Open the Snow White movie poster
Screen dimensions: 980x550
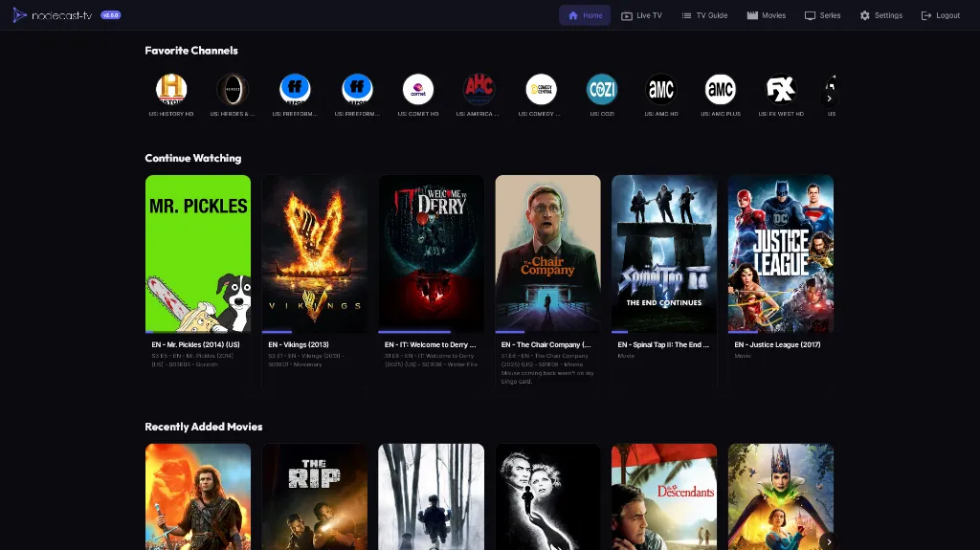click(x=781, y=496)
